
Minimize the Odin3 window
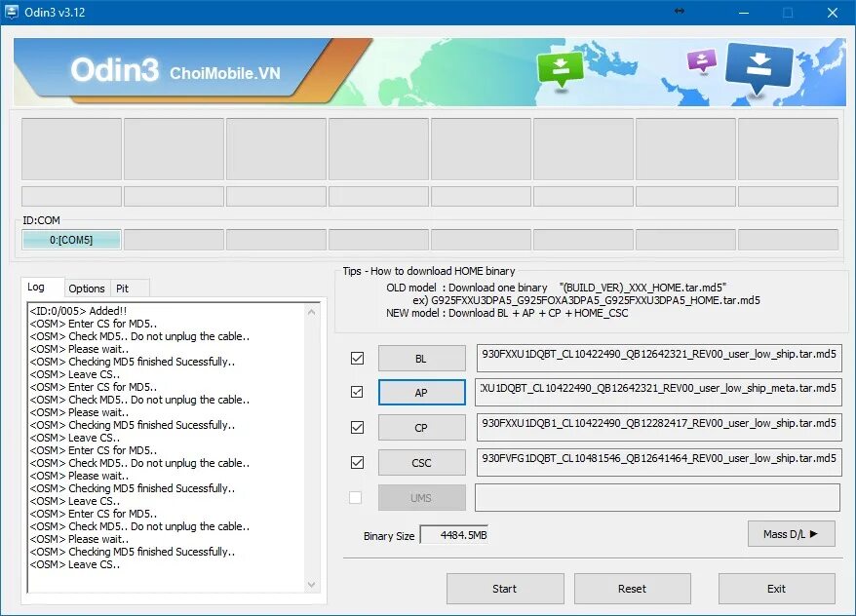click(x=744, y=12)
